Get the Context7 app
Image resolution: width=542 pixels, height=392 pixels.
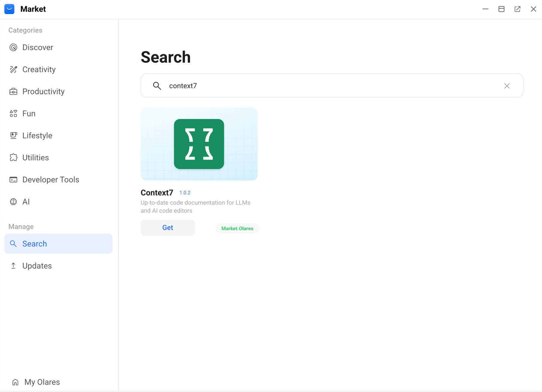[x=168, y=227]
